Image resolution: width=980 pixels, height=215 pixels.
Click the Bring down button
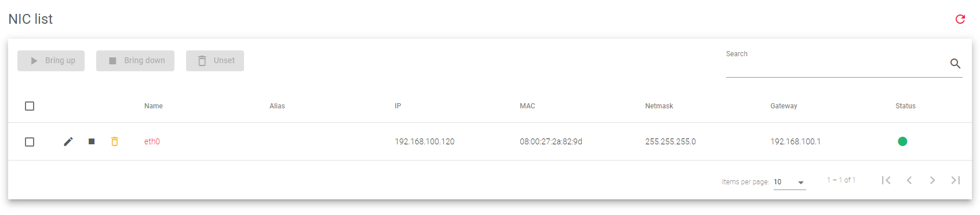(x=135, y=61)
